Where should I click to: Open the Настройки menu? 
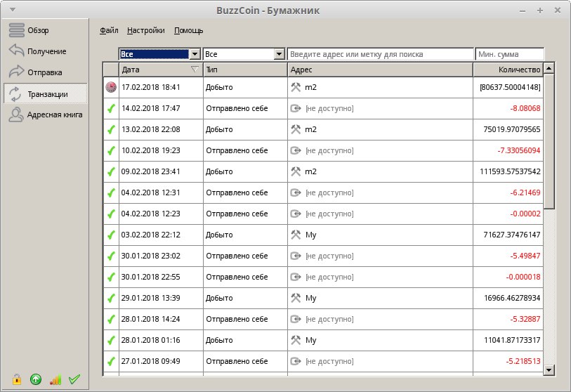click(x=145, y=31)
